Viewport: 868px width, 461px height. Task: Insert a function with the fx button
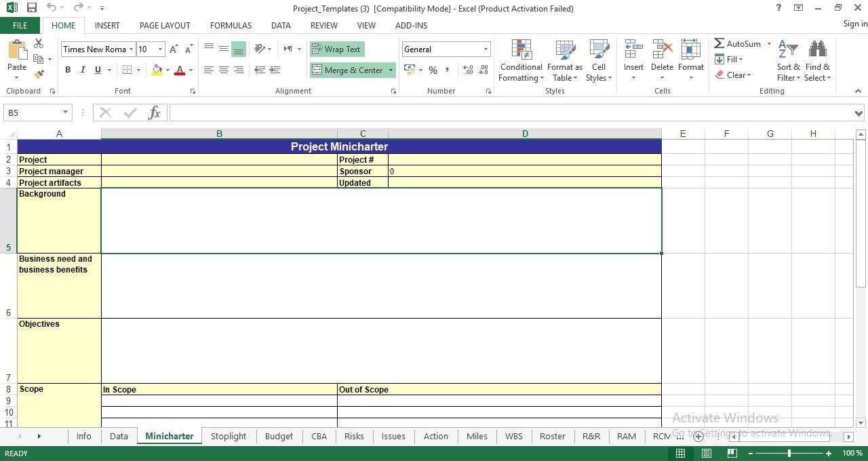(154, 113)
